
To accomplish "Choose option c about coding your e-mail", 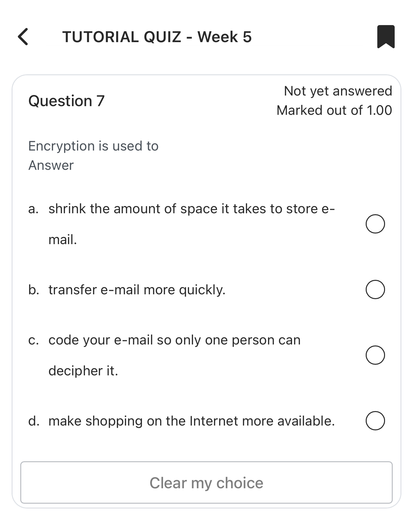I will pyautogui.click(x=375, y=355).
